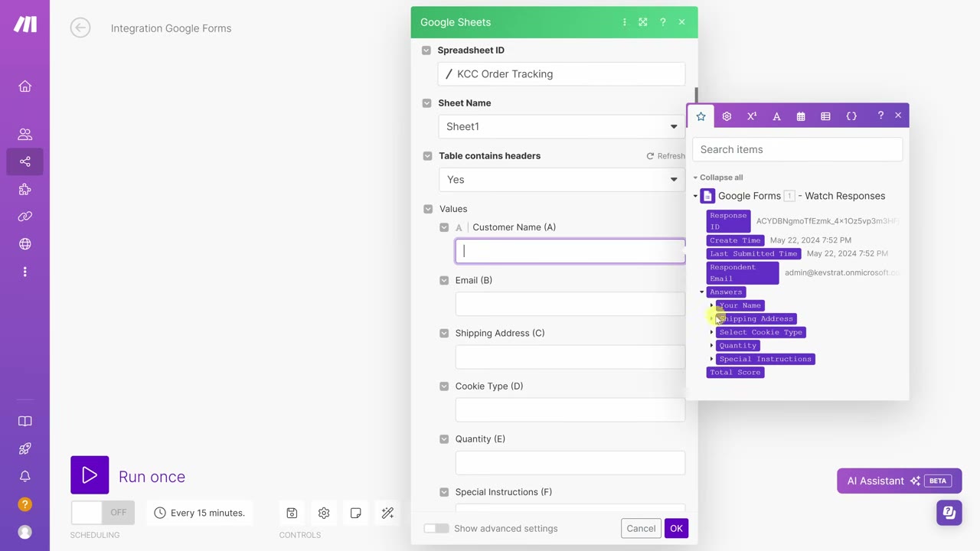The height and width of the screenshot is (551, 980).
Task: Click Cancel in Google Sheets panel
Action: point(641,528)
